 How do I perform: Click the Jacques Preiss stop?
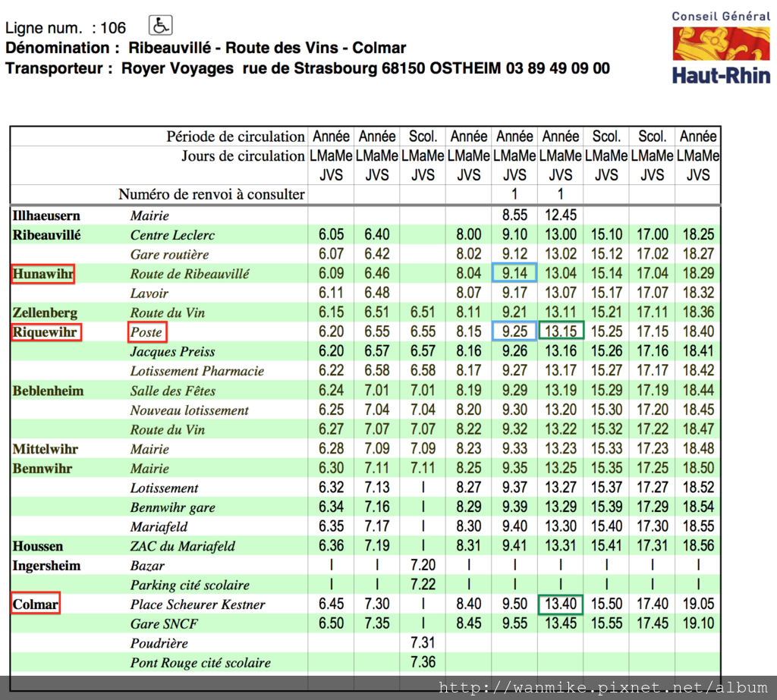172,351
